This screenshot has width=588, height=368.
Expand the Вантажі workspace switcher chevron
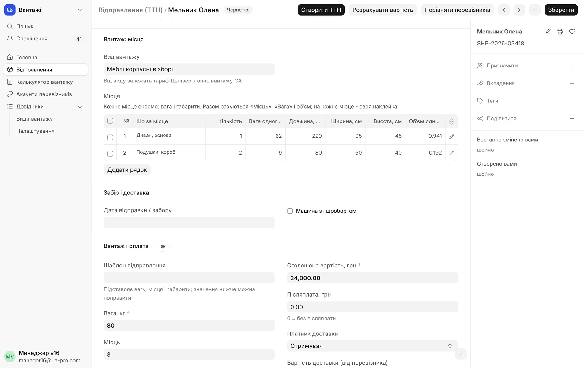[x=81, y=10]
